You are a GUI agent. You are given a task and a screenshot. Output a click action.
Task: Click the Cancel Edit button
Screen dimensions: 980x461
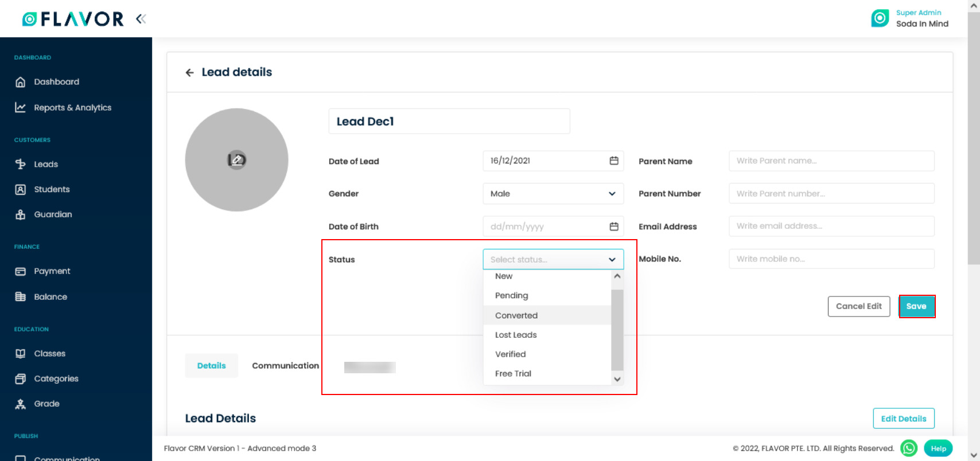pyautogui.click(x=858, y=306)
